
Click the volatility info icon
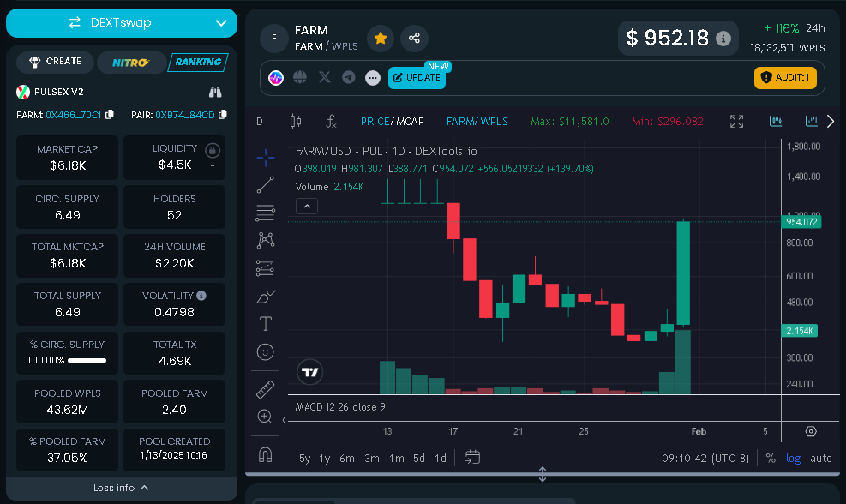(x=201, y=295)
